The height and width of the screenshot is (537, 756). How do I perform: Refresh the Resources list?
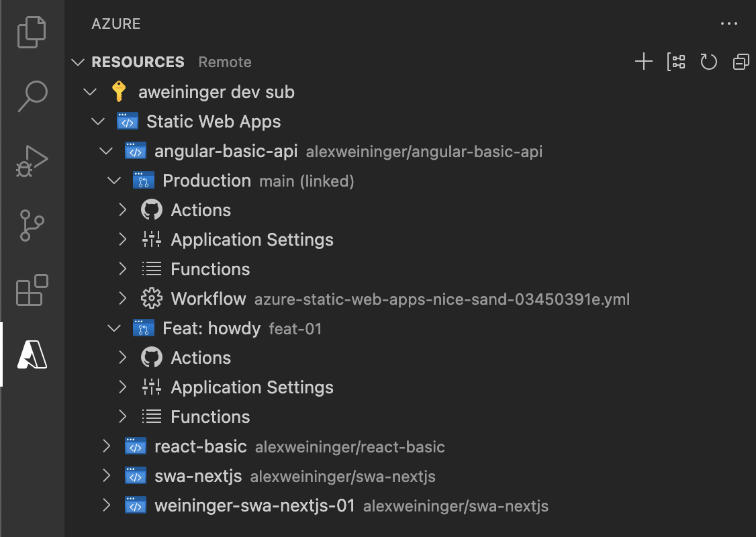click(x=709, y=62)
